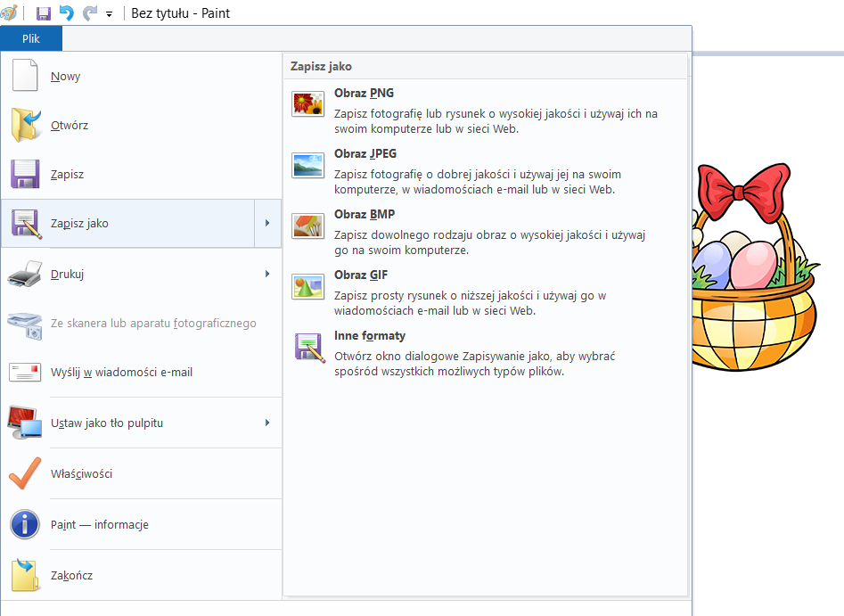The width and height of the screenshot is (844, 616).
Task: Close the Plik file menu tab
Action: pos(31,38)
